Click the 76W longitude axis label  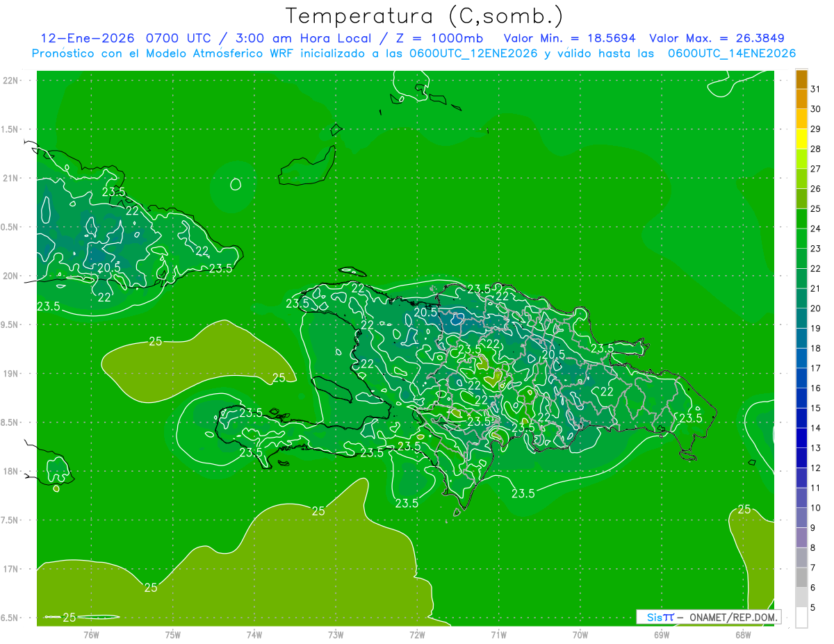[91, 634]
